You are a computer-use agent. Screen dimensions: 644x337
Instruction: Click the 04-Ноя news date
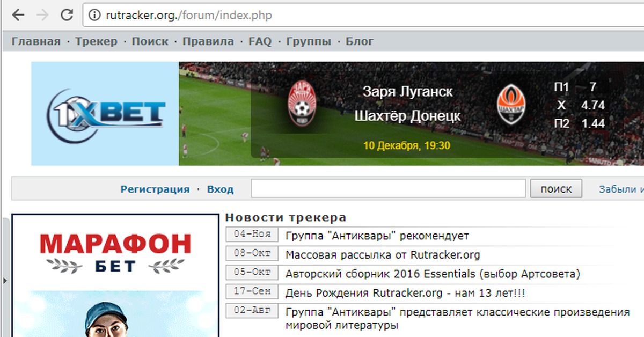pos(252,235)
